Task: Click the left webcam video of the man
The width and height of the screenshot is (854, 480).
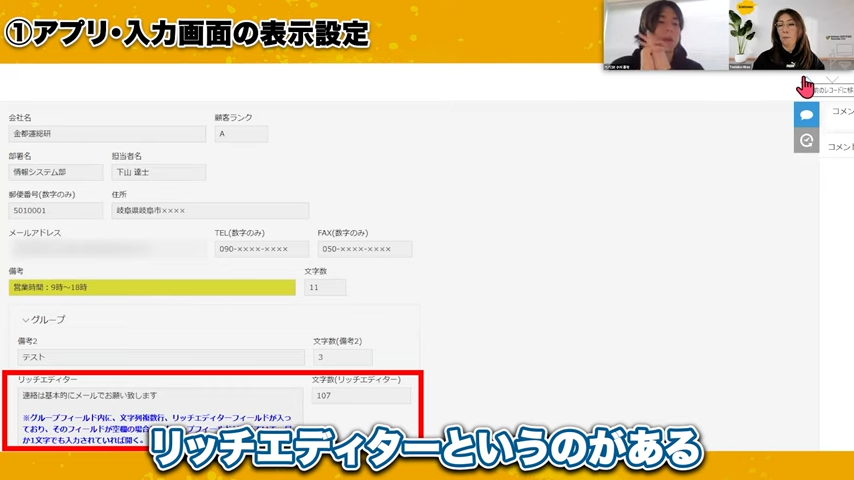Action: 666,35
